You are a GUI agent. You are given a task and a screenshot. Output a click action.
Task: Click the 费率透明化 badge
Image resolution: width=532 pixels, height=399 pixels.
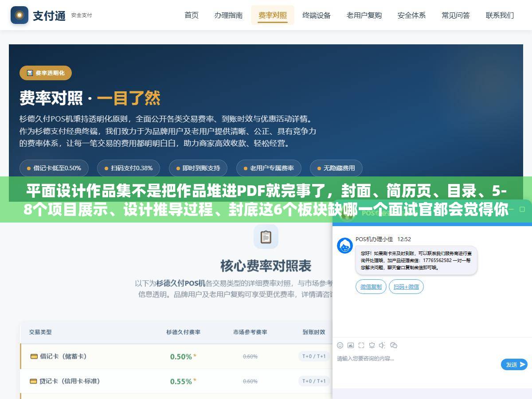click(x=46, y=73)
